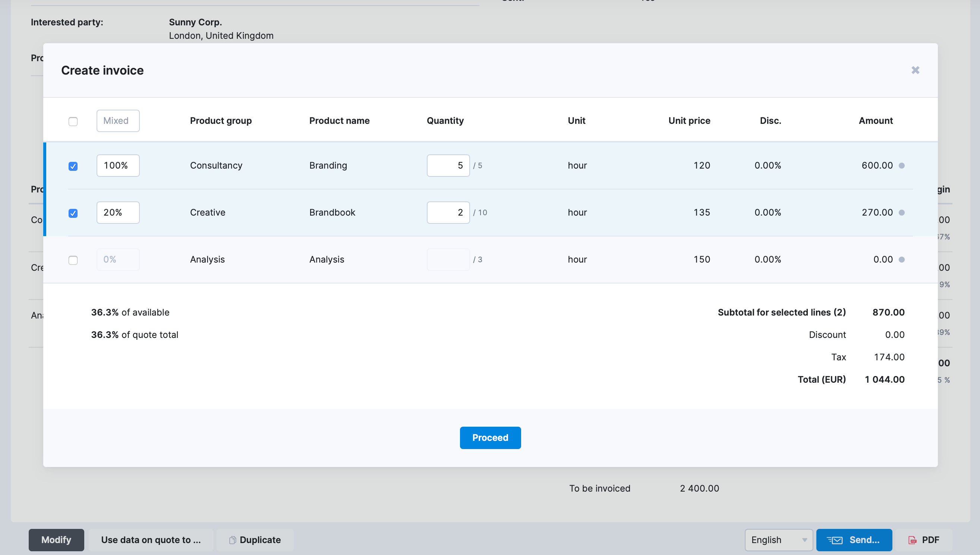Toggle the select-all checkbox in the header
This screenshot has width=980, height=555.
coord(73,121)
